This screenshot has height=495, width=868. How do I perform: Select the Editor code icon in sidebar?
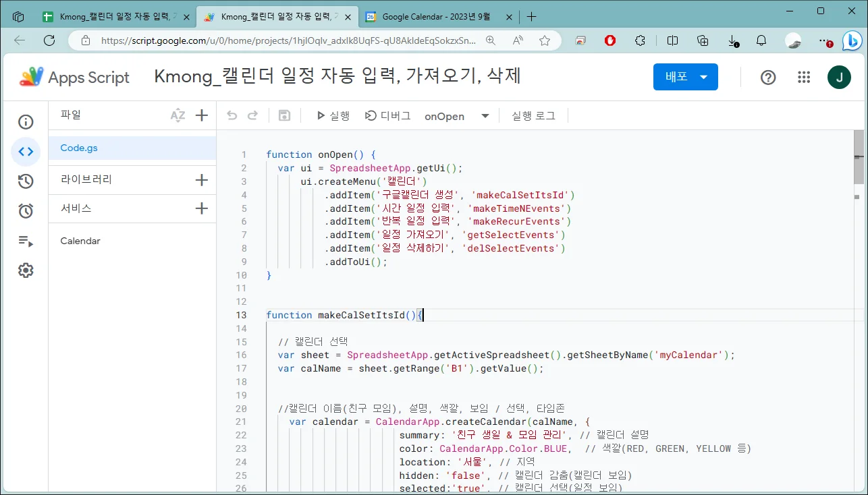click(26, 152)
